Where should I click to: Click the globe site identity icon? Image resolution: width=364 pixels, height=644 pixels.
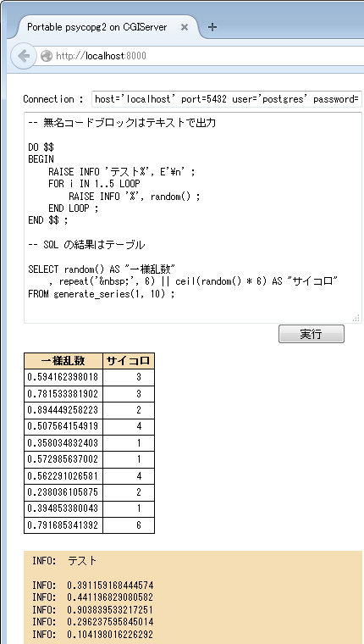47,56
